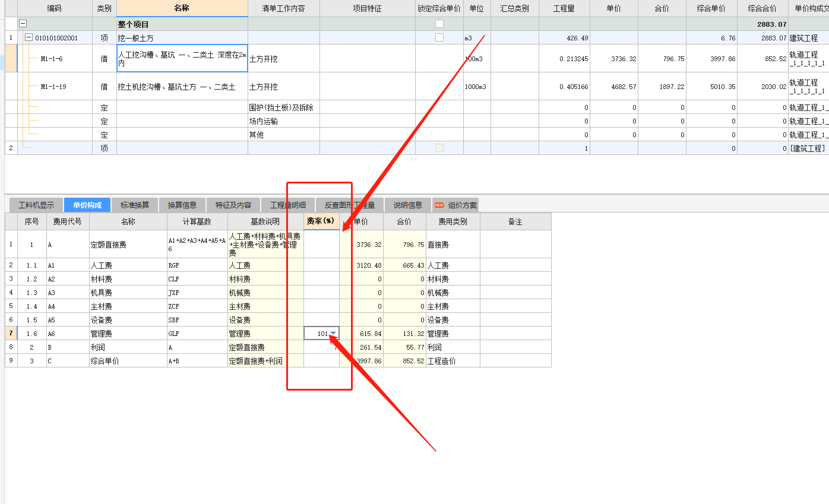829x504 pixels.
Task: Click the 类别 column header
Action: [105, 8]
